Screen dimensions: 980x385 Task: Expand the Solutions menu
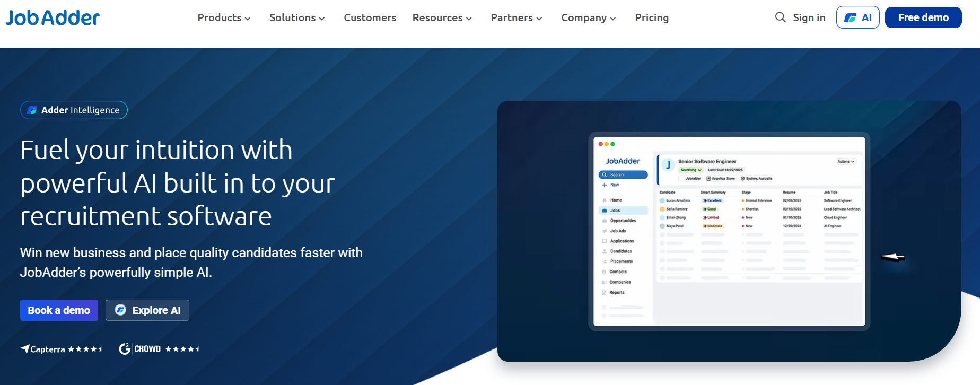click(x=297, y=17)
